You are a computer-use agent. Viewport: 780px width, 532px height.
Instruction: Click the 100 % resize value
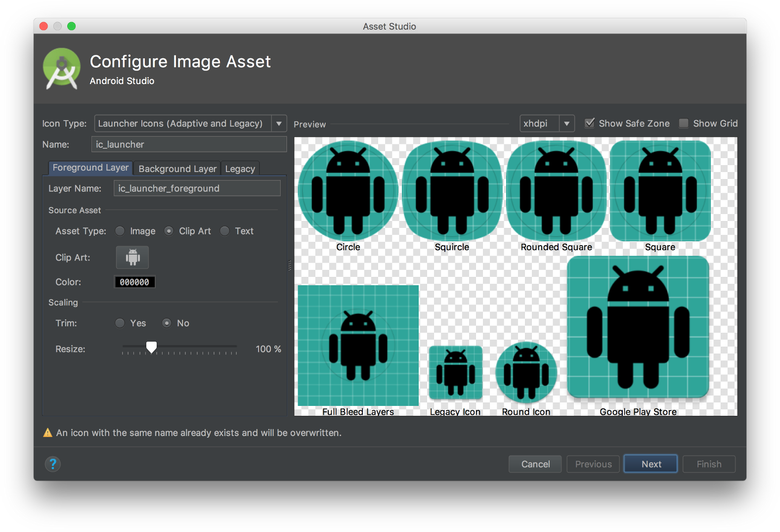tap(268, 349)
